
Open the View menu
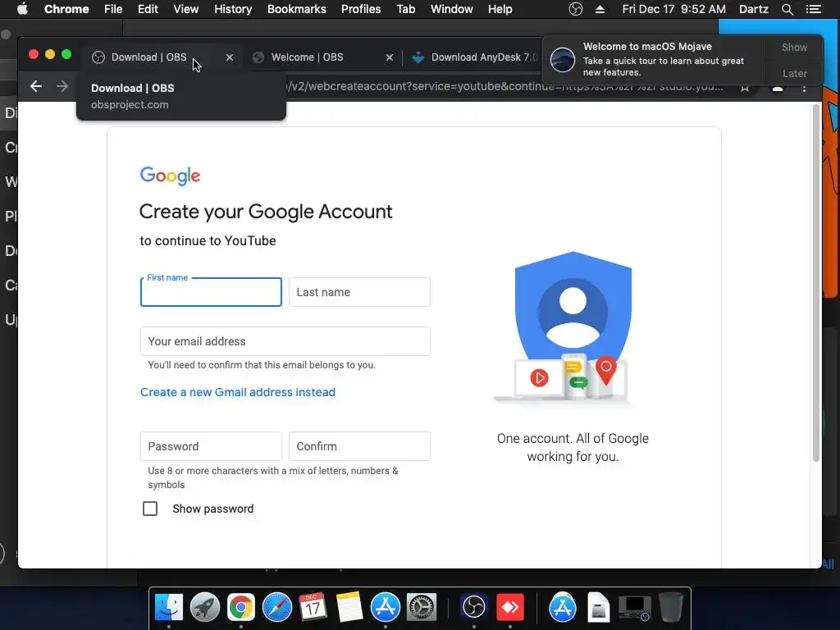coord(186,9)
